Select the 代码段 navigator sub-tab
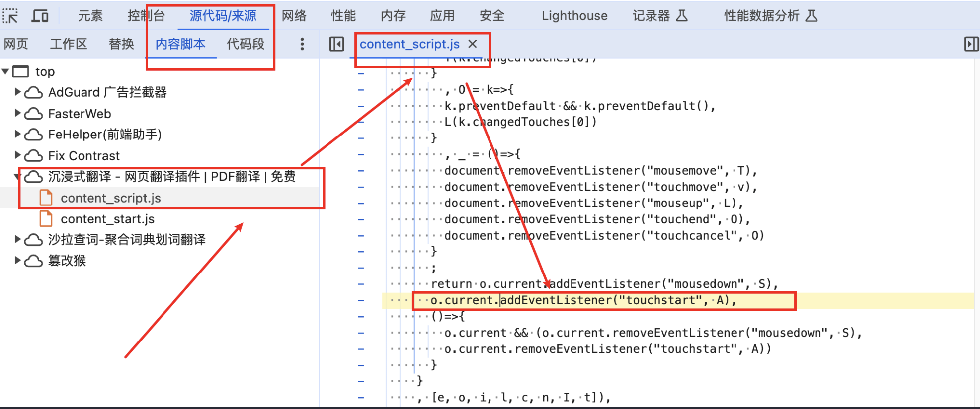The height and width of the screenshot is (409, 980). (245, 44)
